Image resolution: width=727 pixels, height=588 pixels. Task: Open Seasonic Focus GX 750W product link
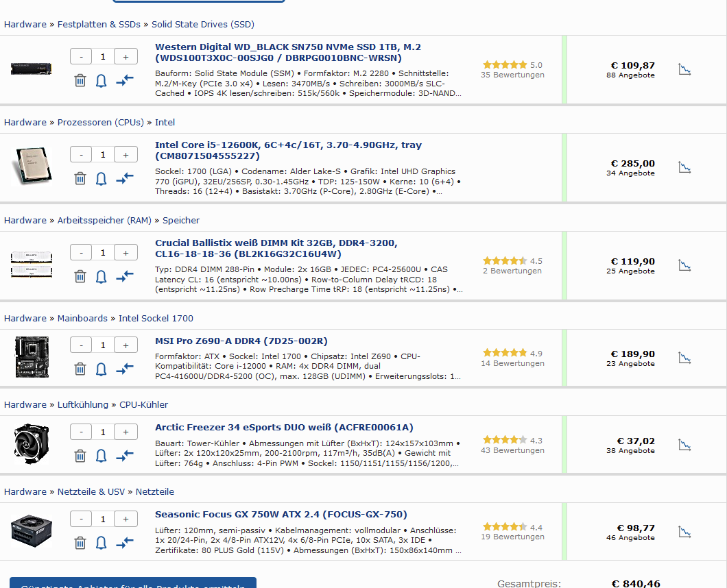point(281,514)
